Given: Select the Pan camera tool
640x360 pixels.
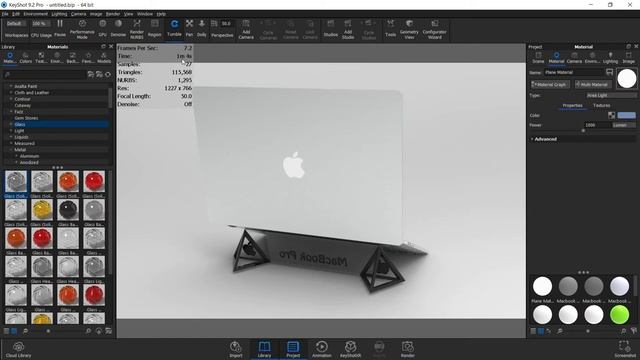Looking at the screenshot, I should coord(189,29).
